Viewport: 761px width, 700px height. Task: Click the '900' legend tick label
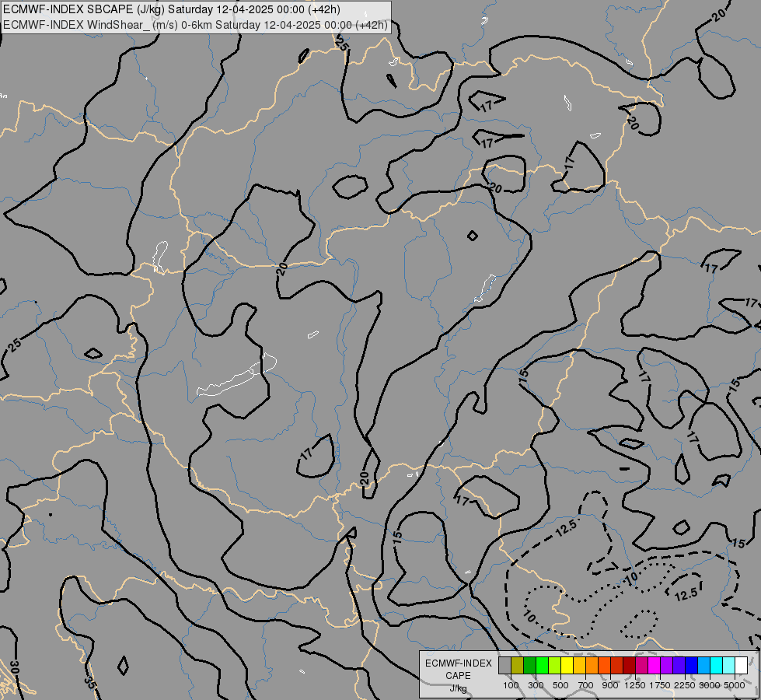(x=610, y=685)
